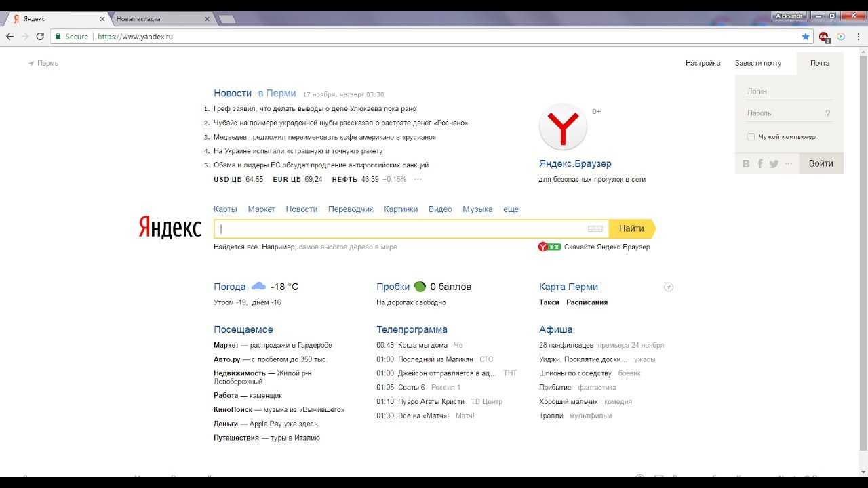
Task: Open the в Перми local news link
Action: point(277,94)
